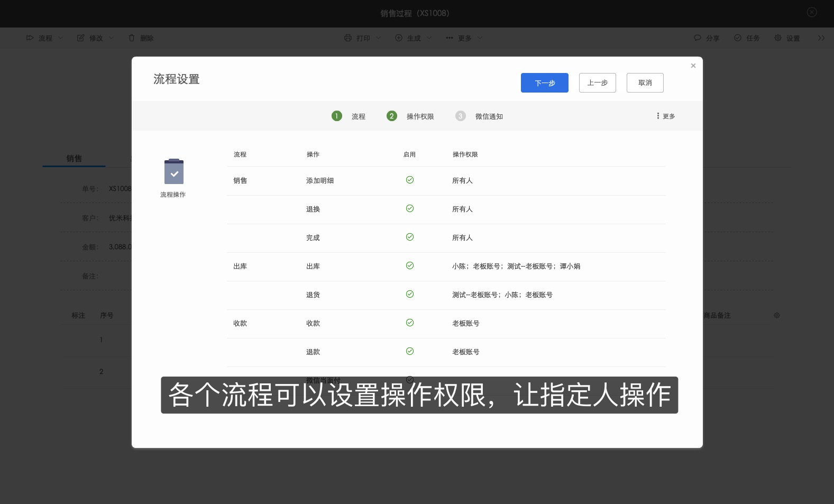This screenshot has width=834, height=504.
Task: Open 打印 dropdown in background toolbar
Action: (x=362, y=38)
